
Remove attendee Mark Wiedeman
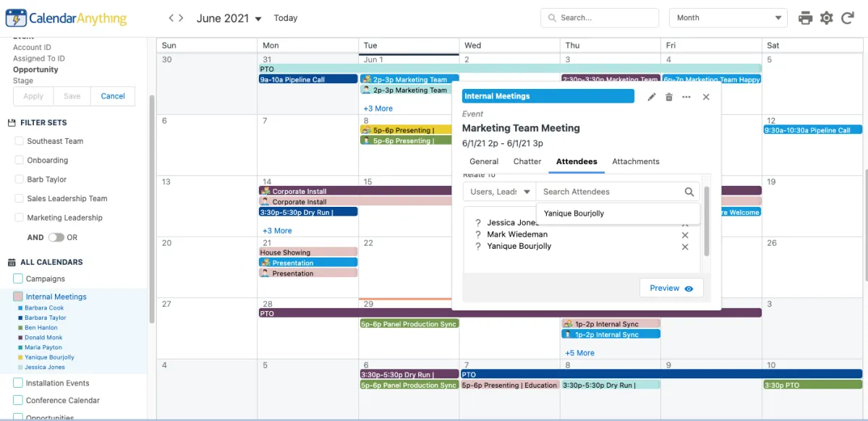(685, 235)
